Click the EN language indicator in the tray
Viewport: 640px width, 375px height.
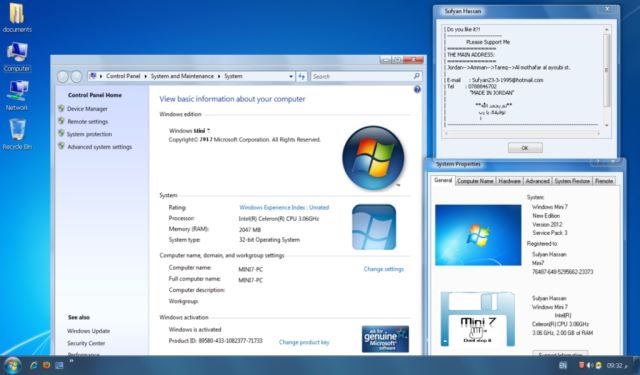click(x=562, y=366)
